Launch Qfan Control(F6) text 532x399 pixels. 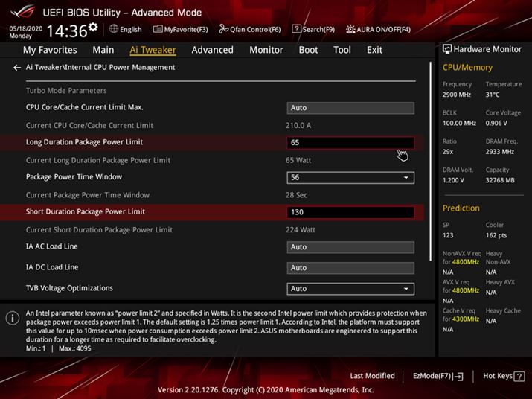click(x=255, y=30)
